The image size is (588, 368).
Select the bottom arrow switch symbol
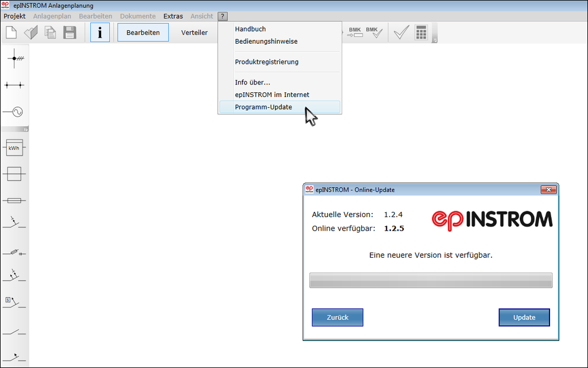tap(14, 357)
